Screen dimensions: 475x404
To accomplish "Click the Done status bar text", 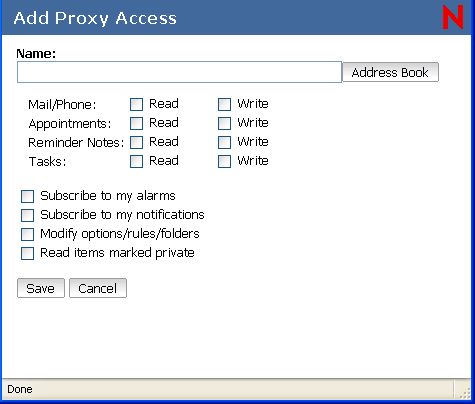I will pos(20,389).
